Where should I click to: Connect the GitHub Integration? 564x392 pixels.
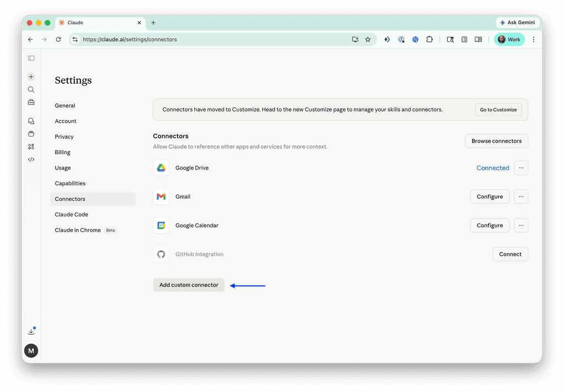(x=510, y=254)
